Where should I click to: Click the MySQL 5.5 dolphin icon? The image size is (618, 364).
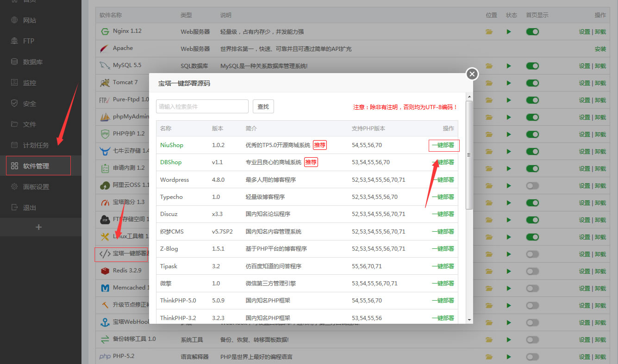(105, 66)
